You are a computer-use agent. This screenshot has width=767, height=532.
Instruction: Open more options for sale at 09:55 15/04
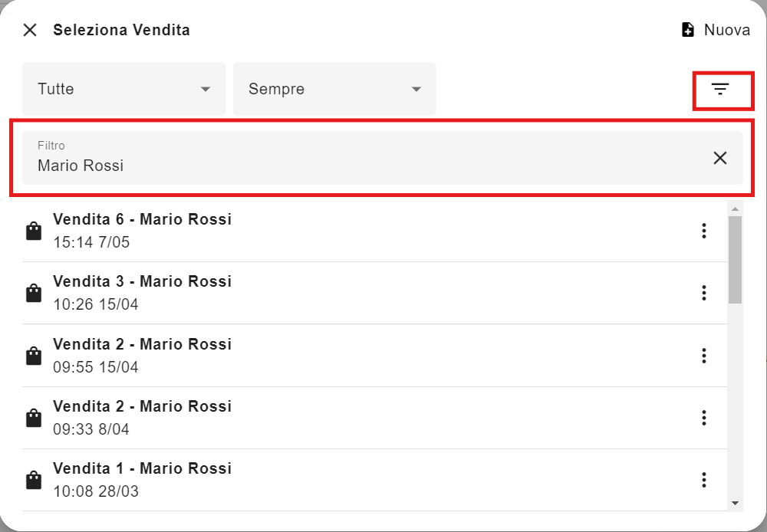[x=704, y=356]
